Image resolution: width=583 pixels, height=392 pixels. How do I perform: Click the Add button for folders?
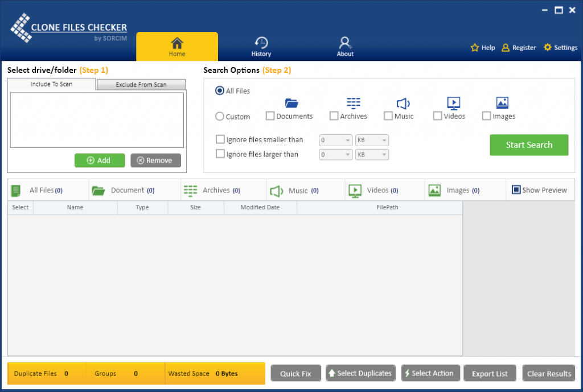click(100, 160)
